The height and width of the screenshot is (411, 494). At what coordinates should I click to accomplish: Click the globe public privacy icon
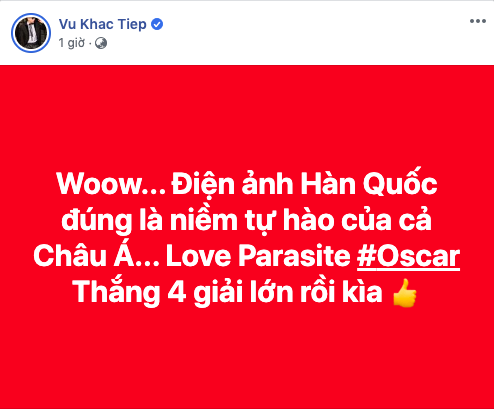[101, 43]
